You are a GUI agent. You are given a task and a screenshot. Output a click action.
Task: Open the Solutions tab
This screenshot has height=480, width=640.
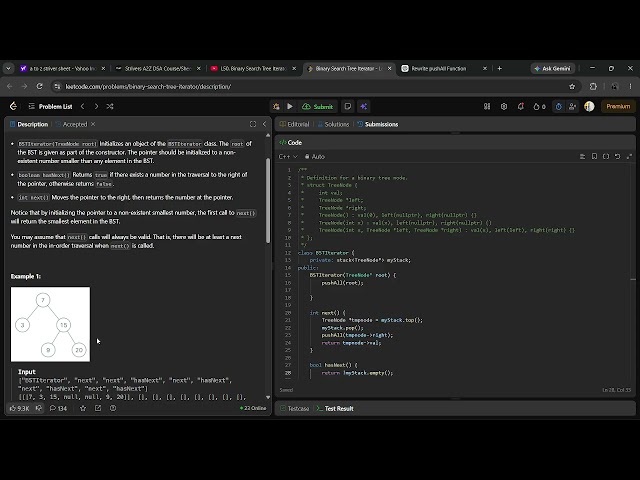coord(333,124)
